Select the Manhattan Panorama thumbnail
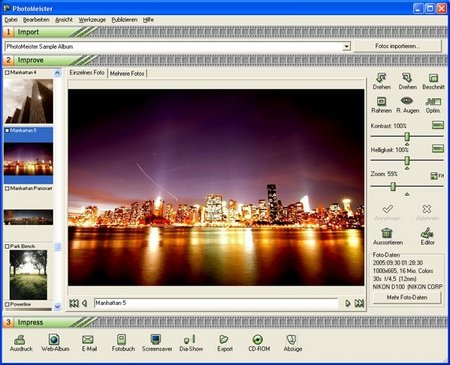 pos(28,217)
